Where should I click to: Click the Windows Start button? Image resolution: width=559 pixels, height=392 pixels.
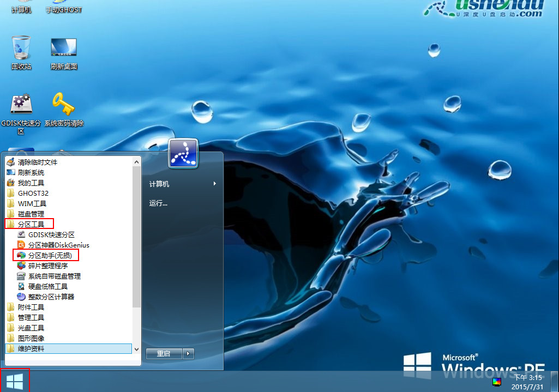(x=15, y=381)
